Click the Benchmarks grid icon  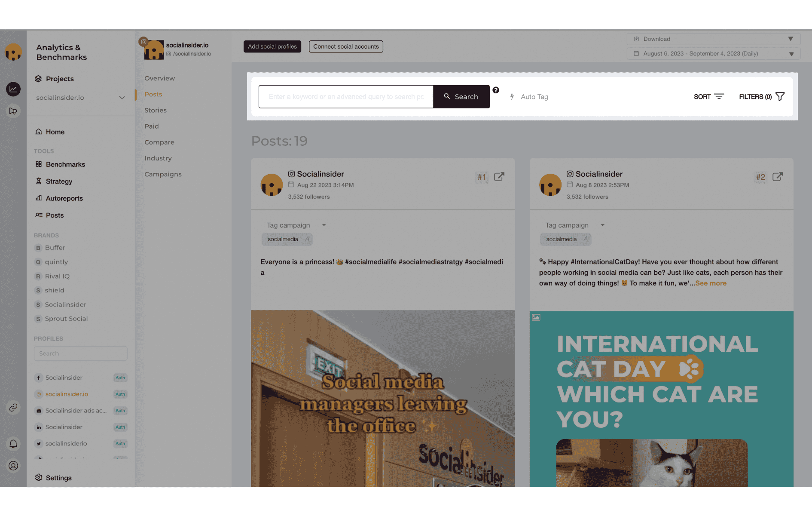click(39, 164)
